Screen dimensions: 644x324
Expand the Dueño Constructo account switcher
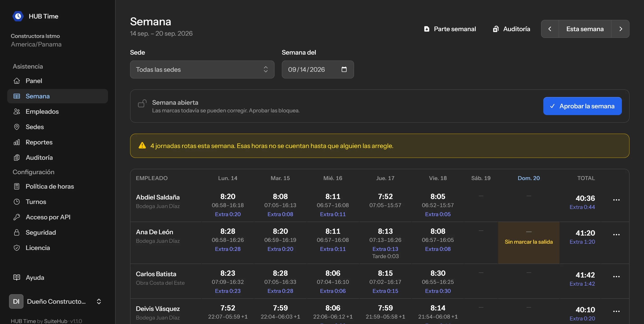[x=99, y=301]
